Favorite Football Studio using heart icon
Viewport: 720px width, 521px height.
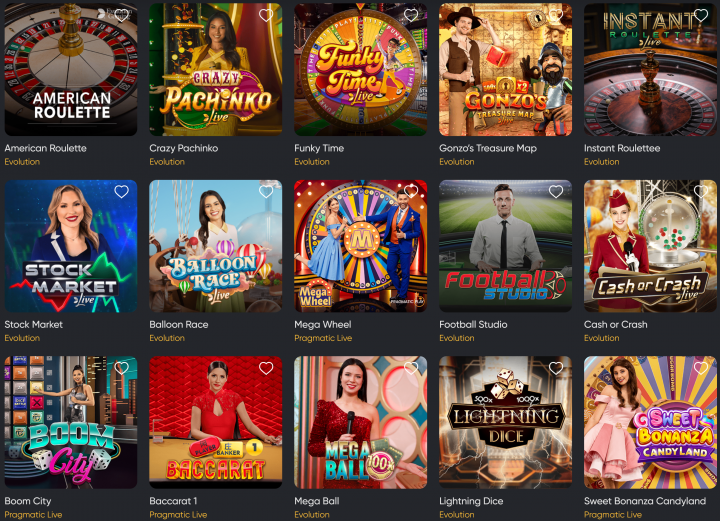click(556, 192)
